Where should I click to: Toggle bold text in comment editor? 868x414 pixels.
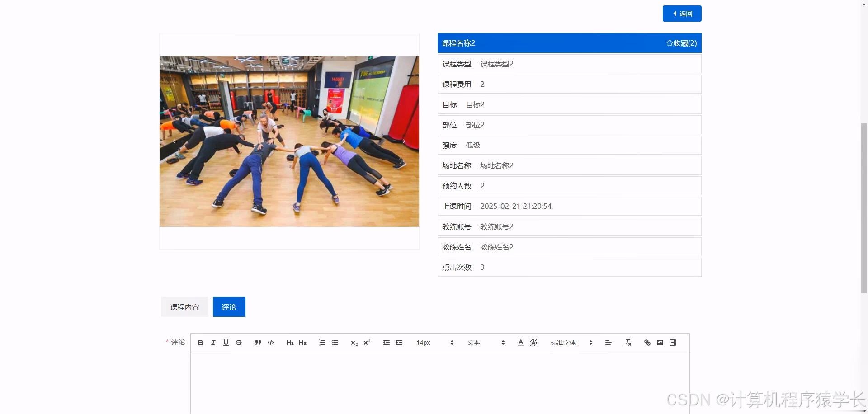pyautogui.click(x=200, y=343)
